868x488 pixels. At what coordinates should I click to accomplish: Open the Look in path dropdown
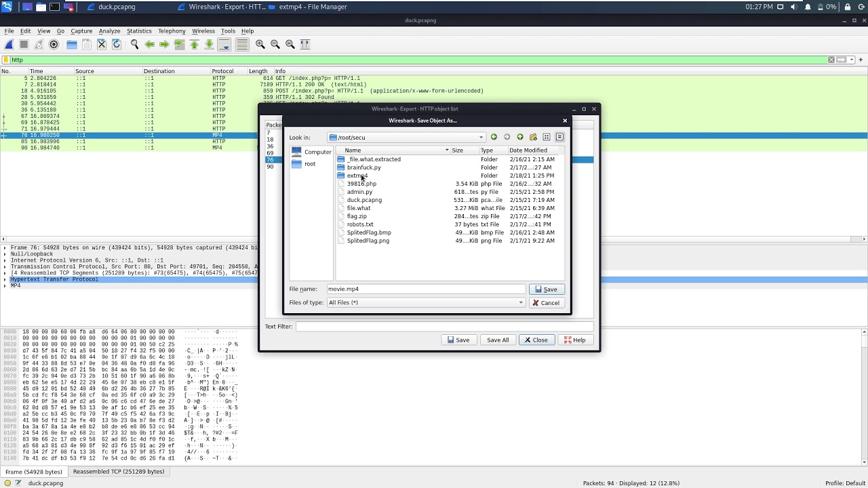click(x=481, y=138)
